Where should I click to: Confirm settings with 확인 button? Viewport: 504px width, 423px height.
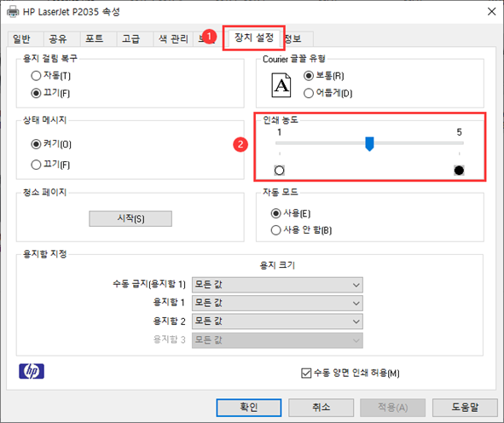pyautogui.click(x=249, y=408)
